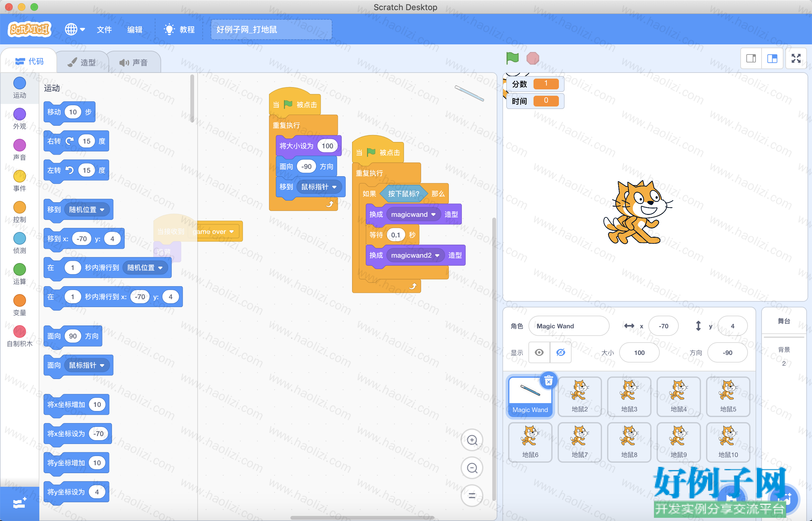This screenshot has height=521, width=812.
Task: Click the 分数 variable monitor
Action: [x=535, y=84]
